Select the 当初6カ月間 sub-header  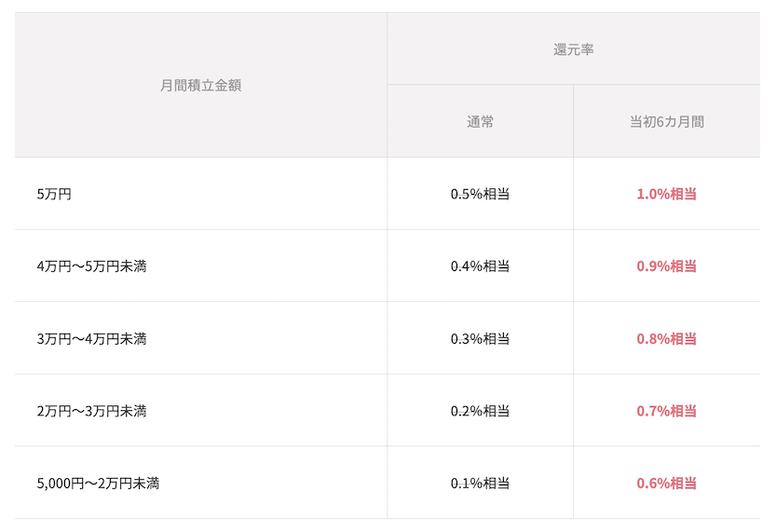(667, 122)
